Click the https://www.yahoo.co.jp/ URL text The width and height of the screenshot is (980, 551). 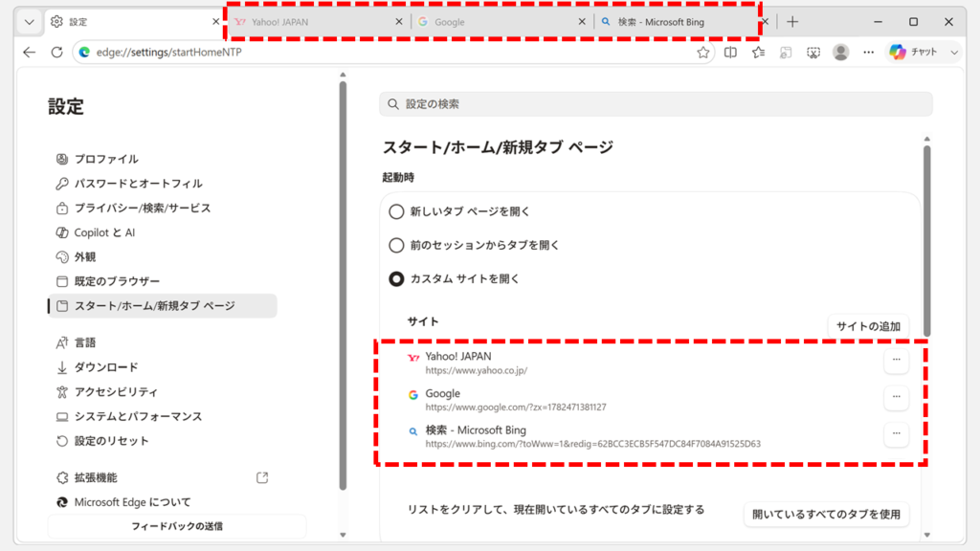477,370
